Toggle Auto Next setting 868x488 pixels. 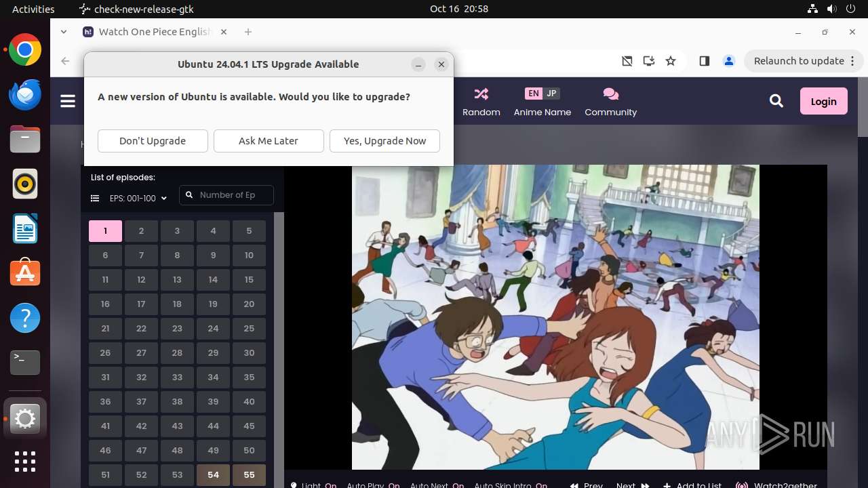pos(437,485)
